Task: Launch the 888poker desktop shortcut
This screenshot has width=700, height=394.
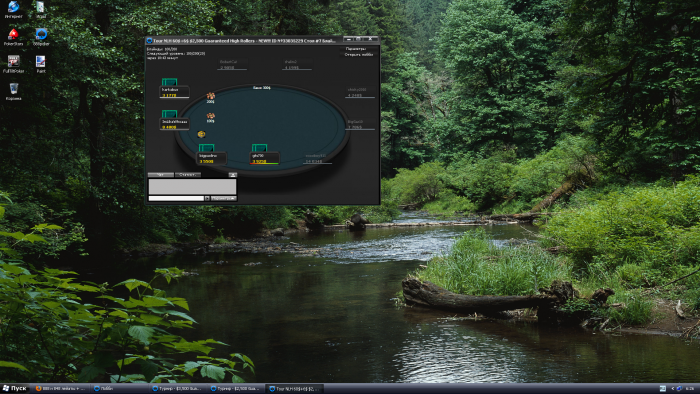Action: pos(41,37)
